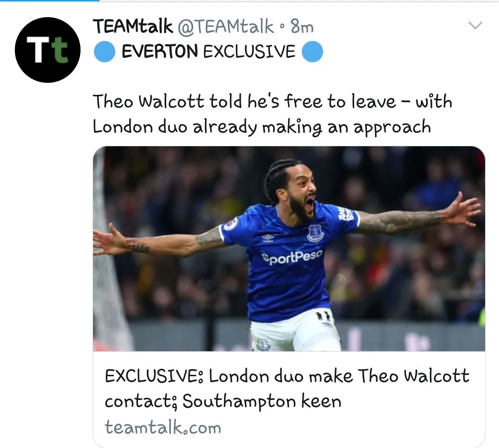
Task: Open the TEAMtalk Tt profile avatar
Action: pyautogui.click(x=47, y=50)
